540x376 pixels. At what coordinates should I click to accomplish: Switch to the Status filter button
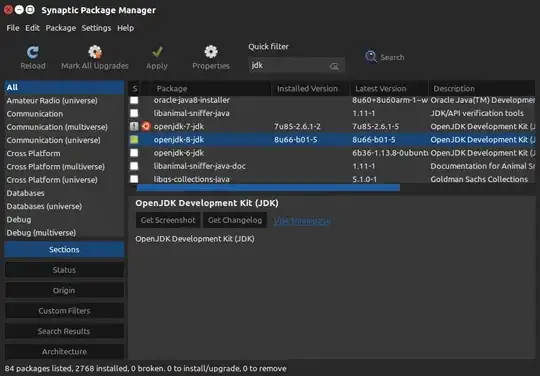pyautogui.click(x=64, y=270)
